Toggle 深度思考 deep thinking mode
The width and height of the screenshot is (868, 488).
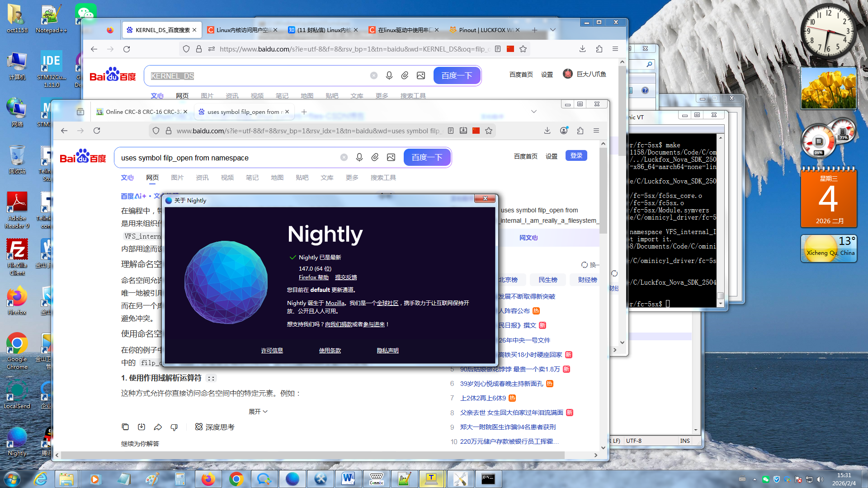(x=215, y=427)
